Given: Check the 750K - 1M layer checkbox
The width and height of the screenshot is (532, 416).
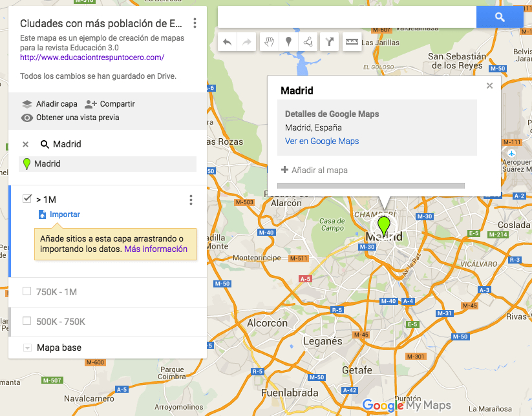Looking at the screenshot, I should pyautogui.click(x=27, y=291).
